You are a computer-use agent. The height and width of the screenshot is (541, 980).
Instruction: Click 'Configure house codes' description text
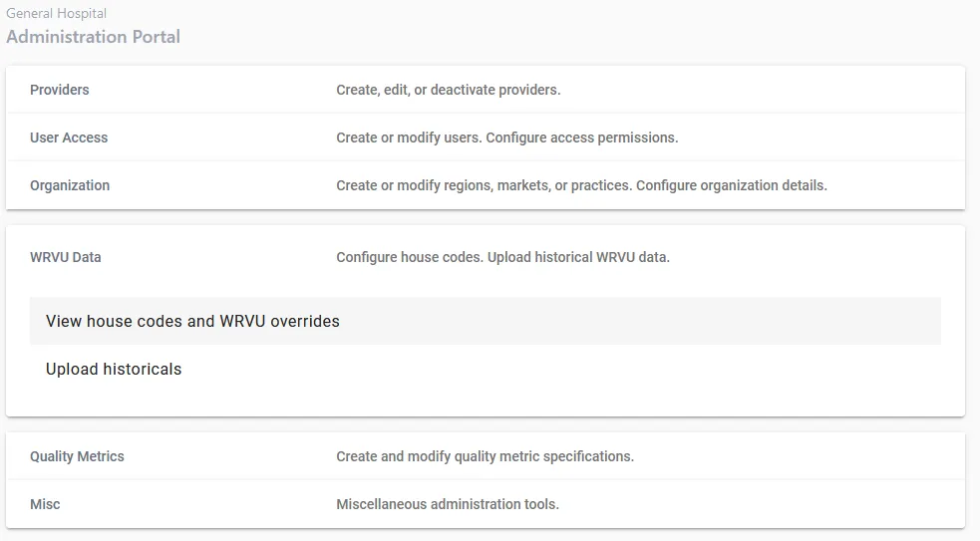[x=409, y=257]
